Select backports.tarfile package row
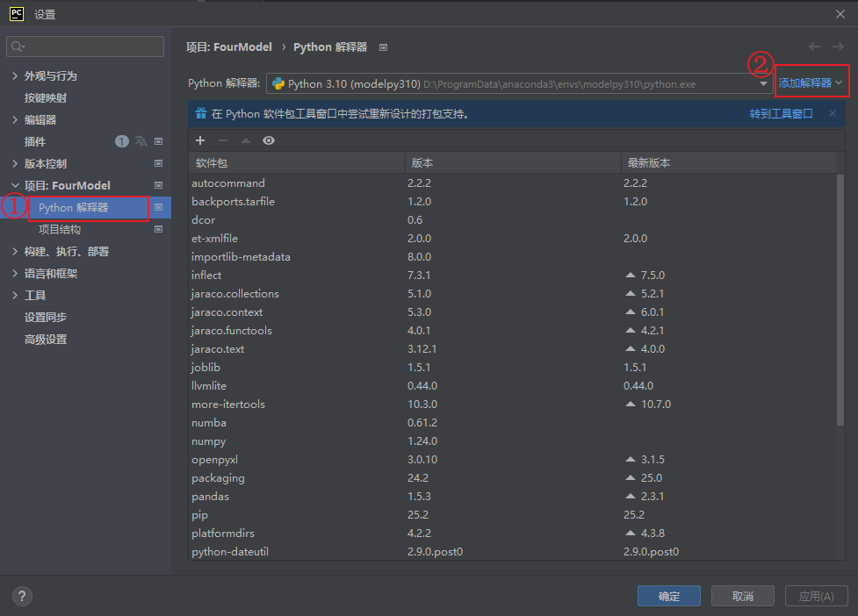The width and height of the screenshot is (858, 616). pyautogui.click(x=512, y=201)
